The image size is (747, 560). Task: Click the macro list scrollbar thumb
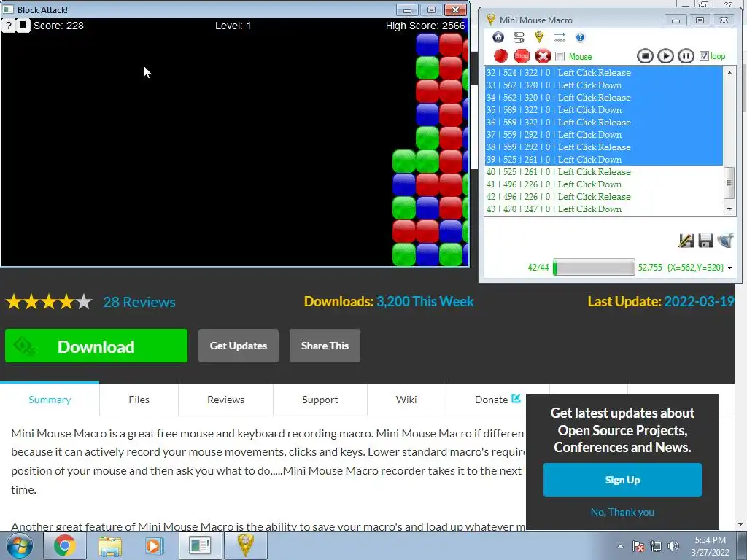point(729,183)
